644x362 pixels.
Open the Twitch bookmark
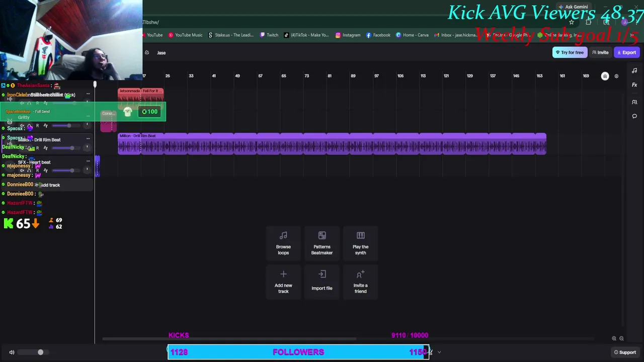269,35
